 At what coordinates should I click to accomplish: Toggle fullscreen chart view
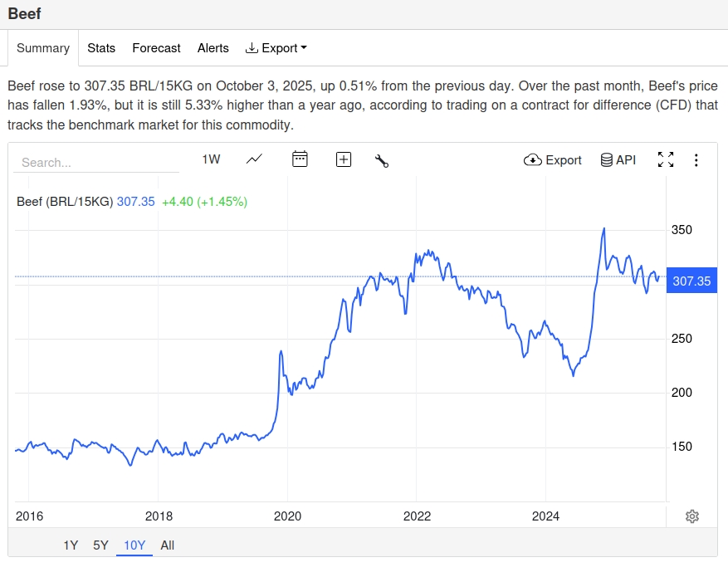point(666,159)
